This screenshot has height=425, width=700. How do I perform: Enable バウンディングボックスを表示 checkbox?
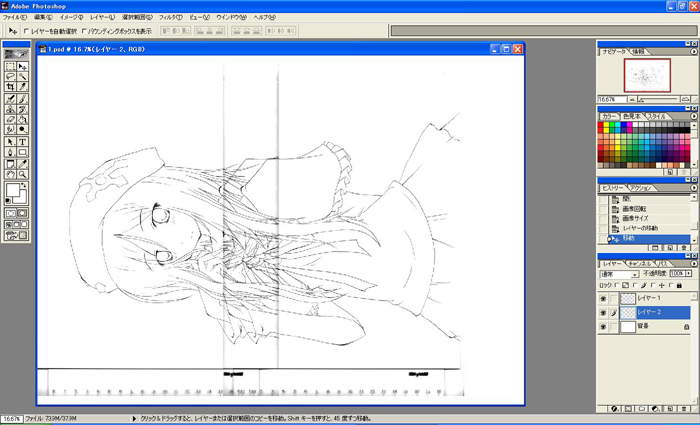point(84,31)
